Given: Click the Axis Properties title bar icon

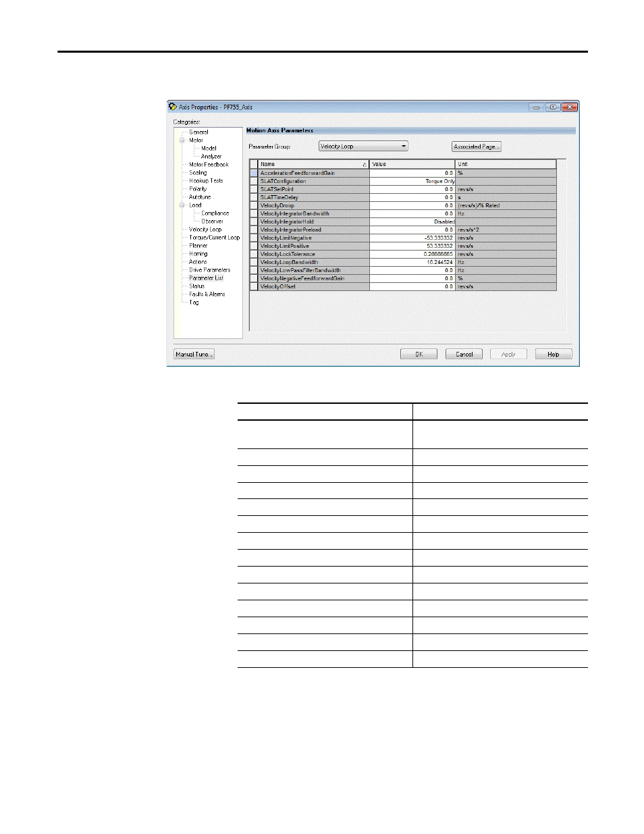Looking at the screenshot, I should tap(173, 107).
